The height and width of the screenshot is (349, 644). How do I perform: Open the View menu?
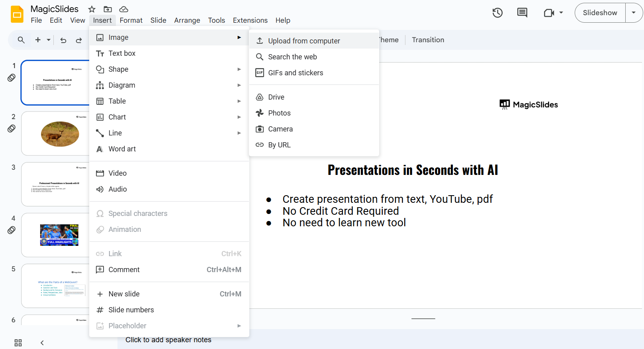[78, 20]
